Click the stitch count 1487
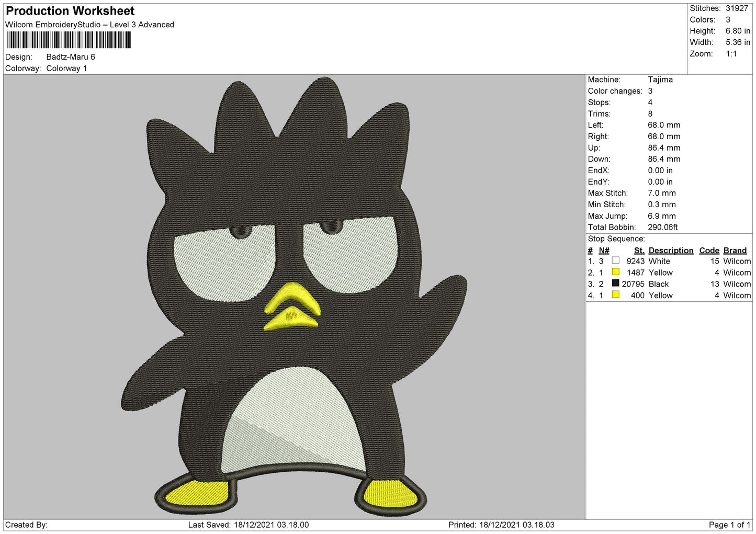The width and height of the screenshot is (756, 534). (636, 273)
